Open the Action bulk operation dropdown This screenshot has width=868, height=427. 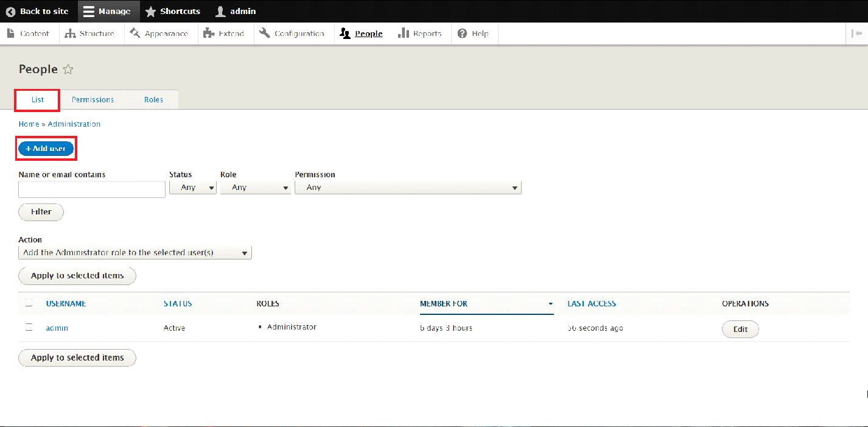pos(135,253)
